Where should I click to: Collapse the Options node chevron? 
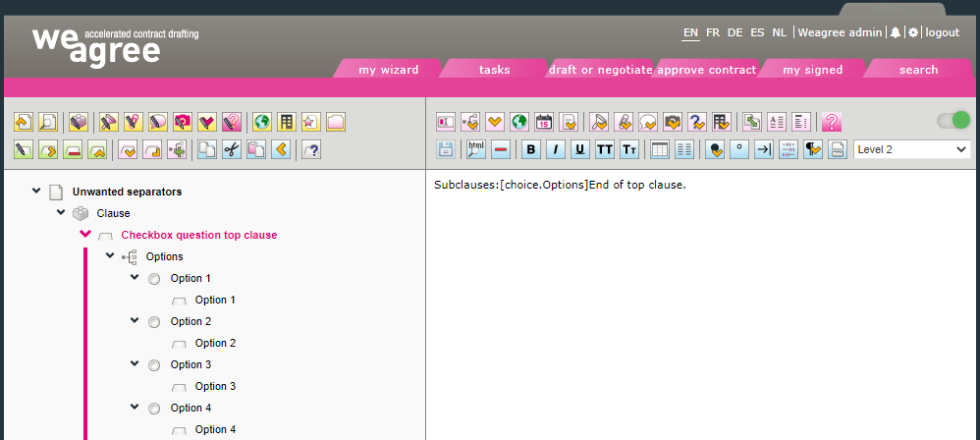click(x=110, y=255)
